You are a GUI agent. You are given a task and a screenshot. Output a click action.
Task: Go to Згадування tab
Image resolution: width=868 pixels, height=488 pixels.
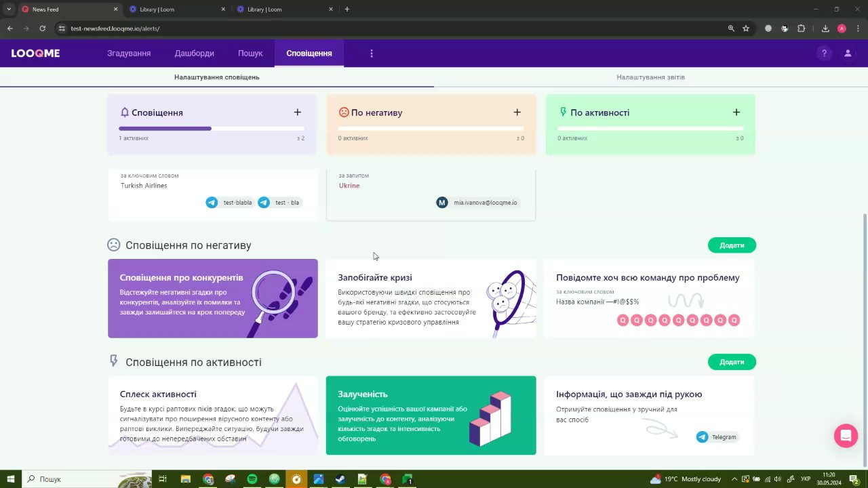(x=129, y=53)
